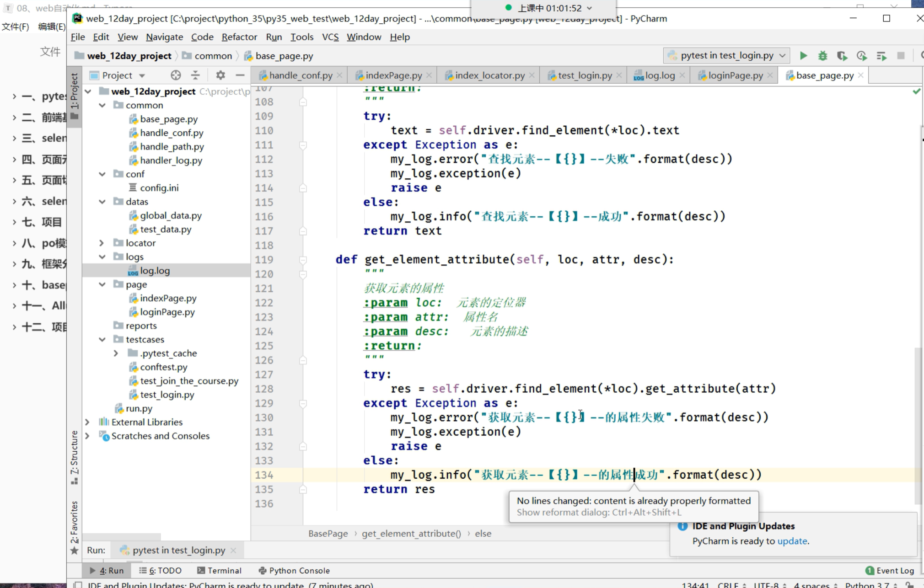Start debugging with the bug icon

click(822, 56)
